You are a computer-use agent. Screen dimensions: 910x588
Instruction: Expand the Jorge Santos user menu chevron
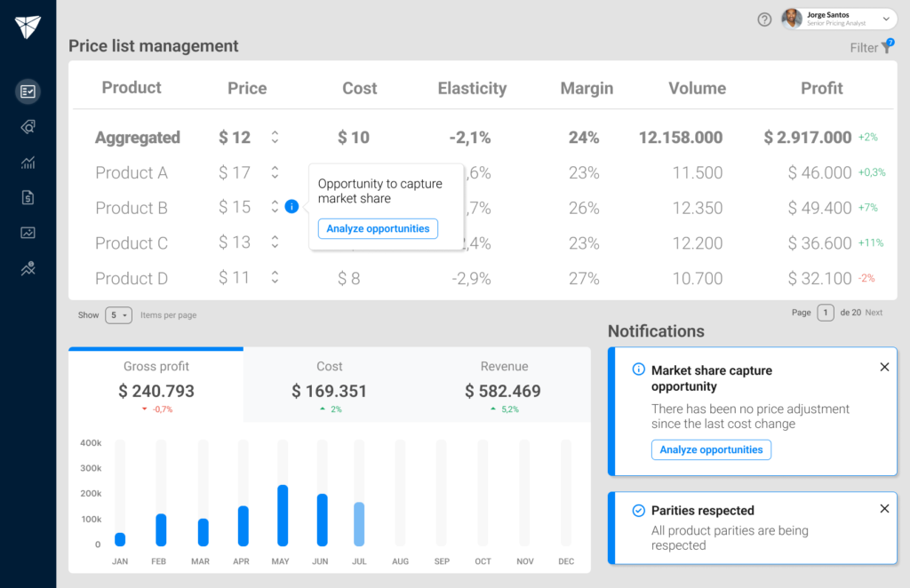click(886, 20)
